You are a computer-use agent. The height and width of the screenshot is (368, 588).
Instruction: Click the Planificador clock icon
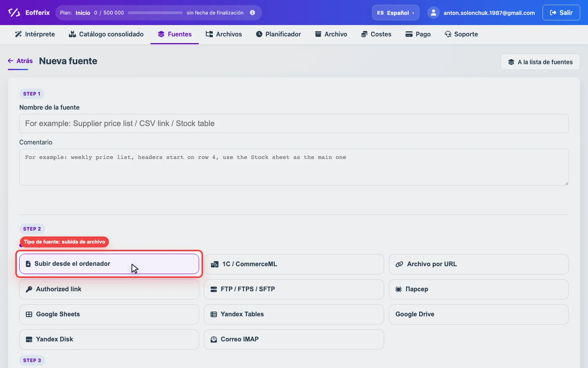[259, 34]
